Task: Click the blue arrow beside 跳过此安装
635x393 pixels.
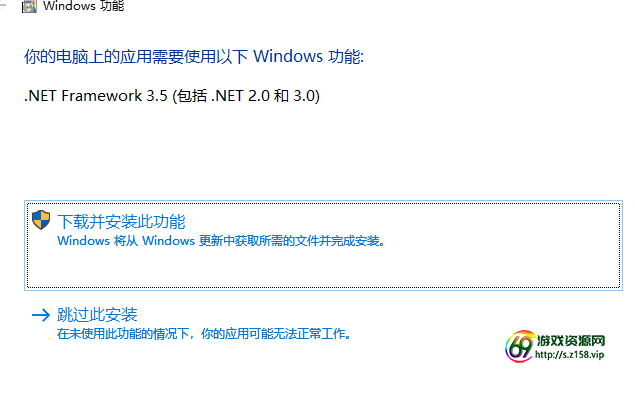Action: 41,315
